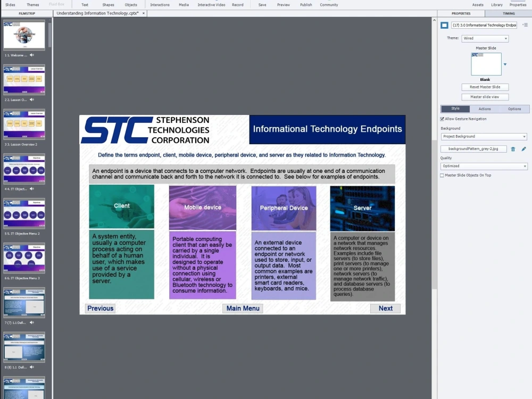Save the project with the Save toolbar item

coord(262,5)
